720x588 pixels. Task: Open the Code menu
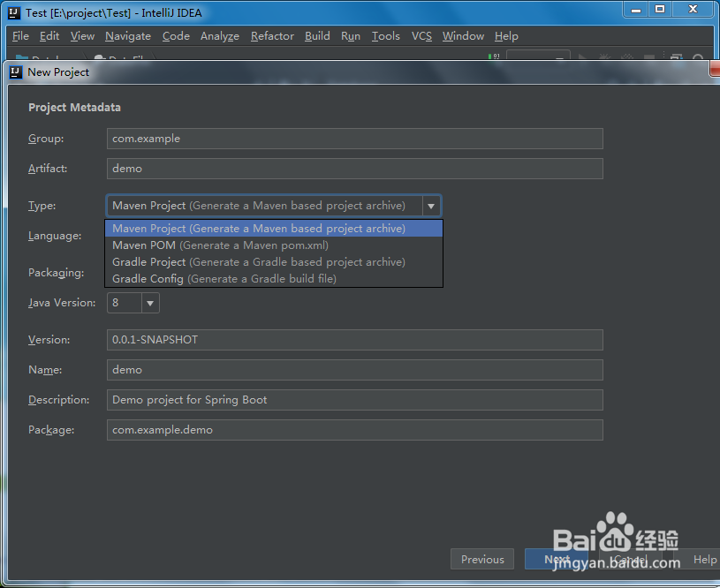click(x=176, y=36)
